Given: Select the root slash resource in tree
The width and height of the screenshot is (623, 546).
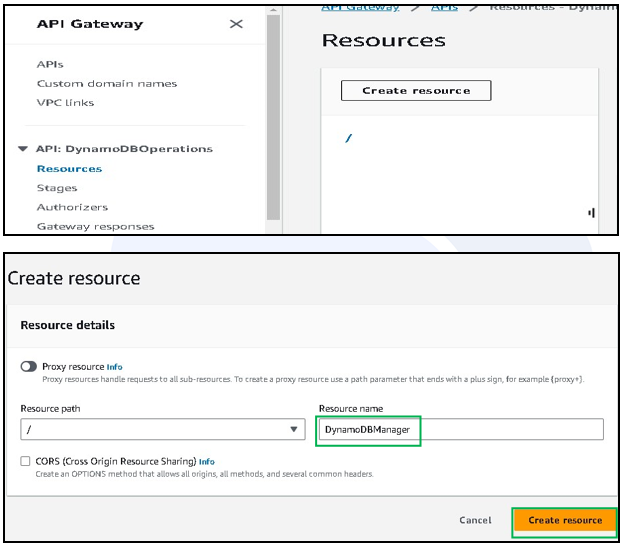Looking at the screenshot, I should pyautogui.click(x=348, y=138).
